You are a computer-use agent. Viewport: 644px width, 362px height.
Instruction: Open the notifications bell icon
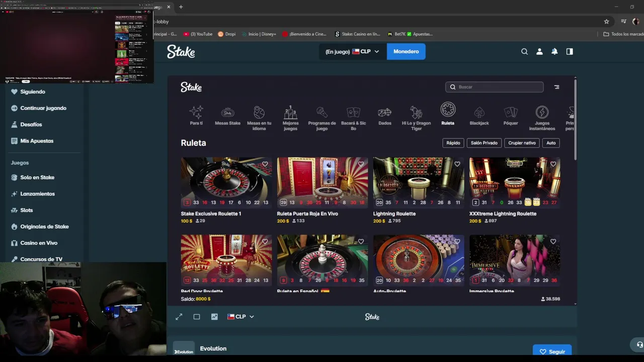pyautogui.click(x=554, y=51)
